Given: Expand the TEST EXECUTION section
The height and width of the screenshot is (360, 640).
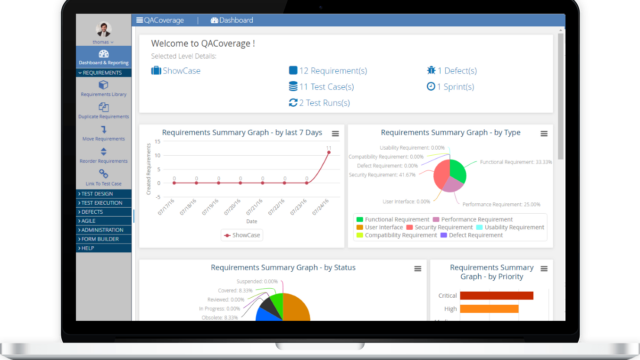Looking at the screenshot, I should (x=104, y=203).
